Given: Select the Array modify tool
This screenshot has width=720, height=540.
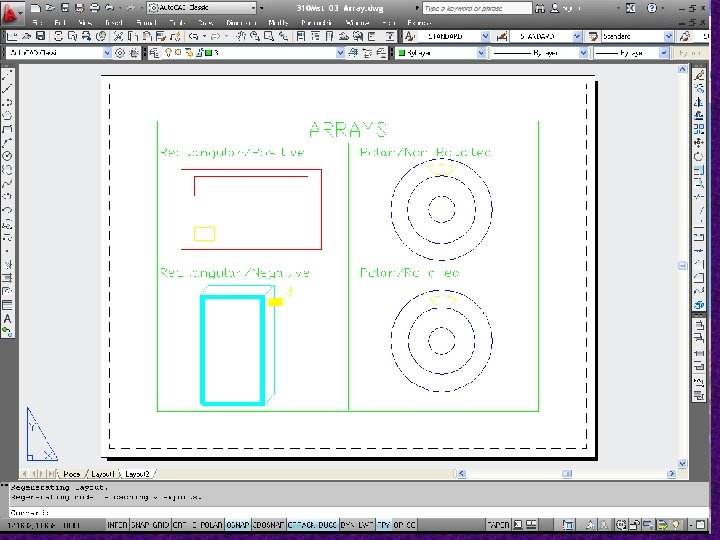Looking at the screenshot, I should (699, 129).
